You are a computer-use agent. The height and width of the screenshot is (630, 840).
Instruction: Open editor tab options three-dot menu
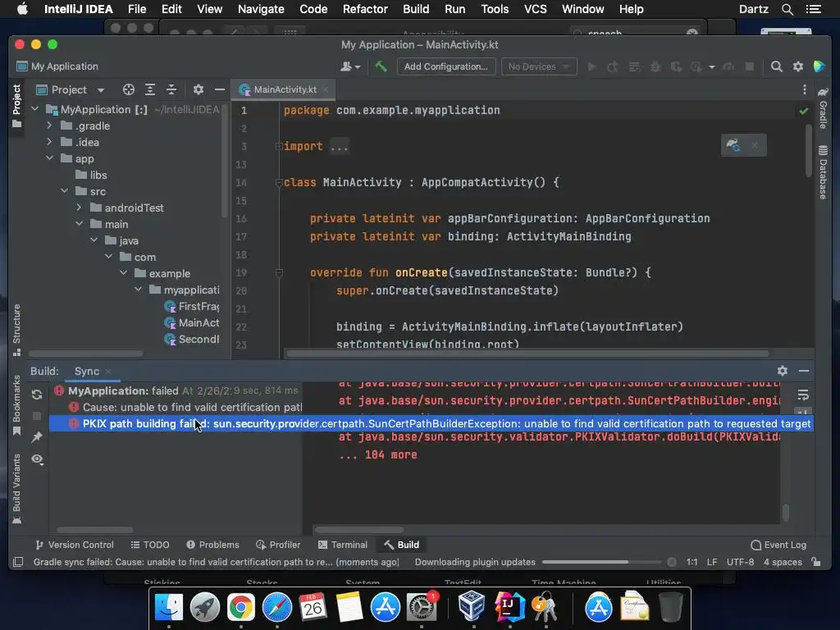click(804, 89)
